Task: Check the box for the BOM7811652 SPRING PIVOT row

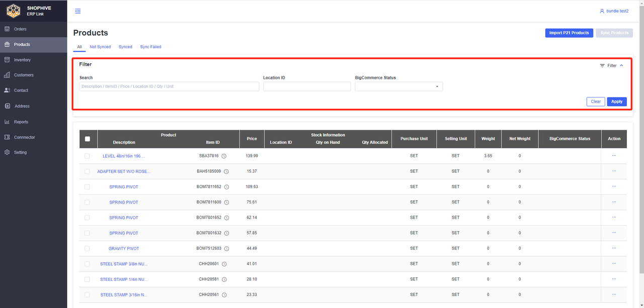Action: coord(87,187)
